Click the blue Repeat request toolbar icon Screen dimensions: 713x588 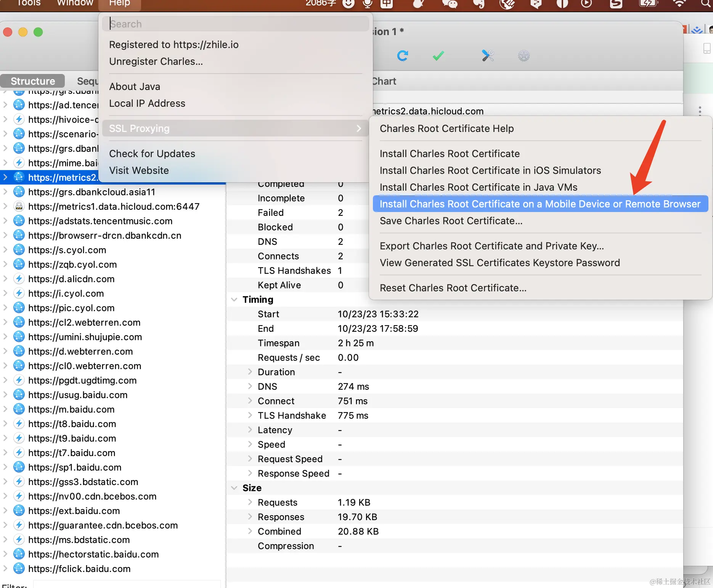(x=403, y=56)
